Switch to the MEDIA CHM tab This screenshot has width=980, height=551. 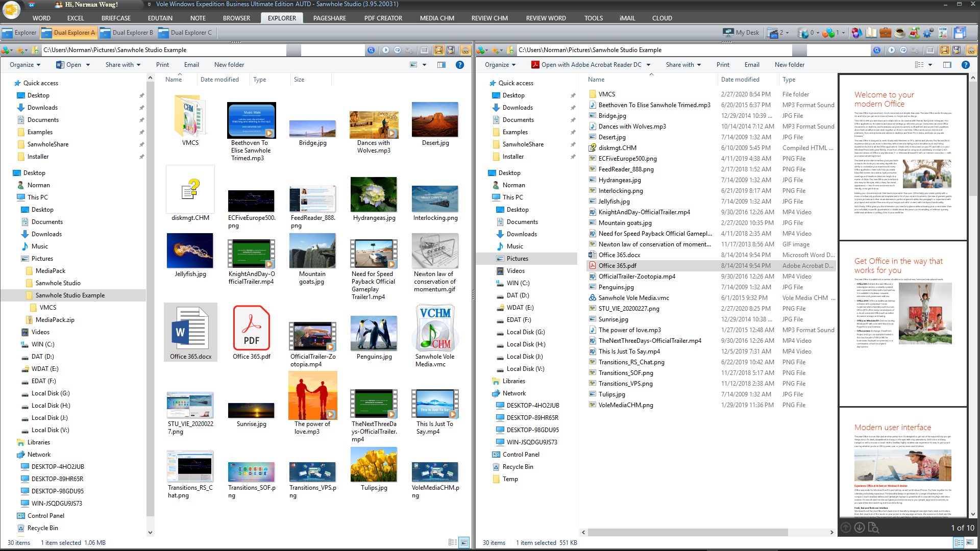pyautogui.click(x=437, y=18)
